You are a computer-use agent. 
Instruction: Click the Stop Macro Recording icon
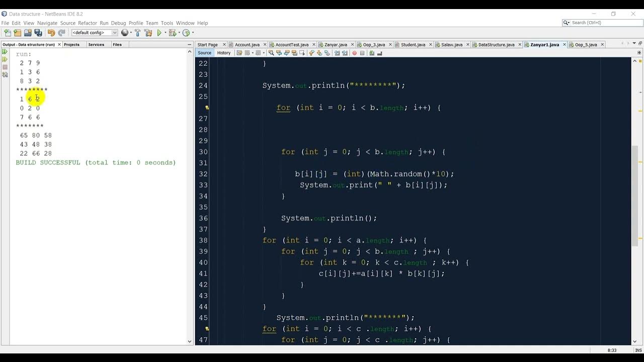362,53
